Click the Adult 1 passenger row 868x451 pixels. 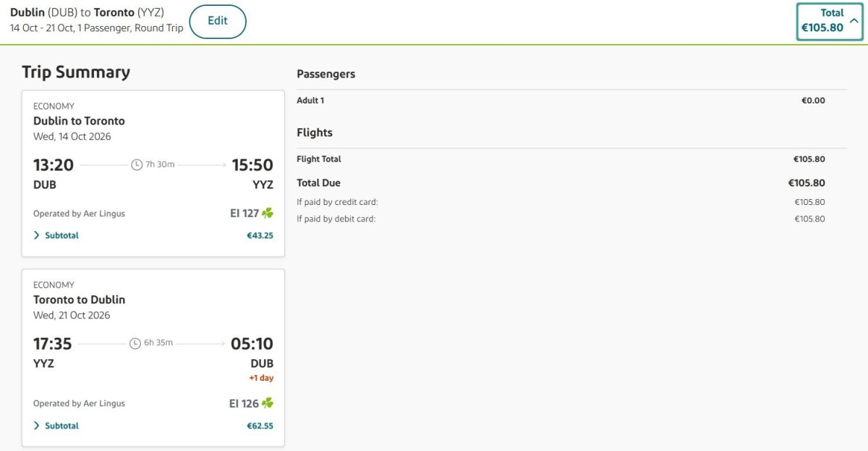point(561,101)
